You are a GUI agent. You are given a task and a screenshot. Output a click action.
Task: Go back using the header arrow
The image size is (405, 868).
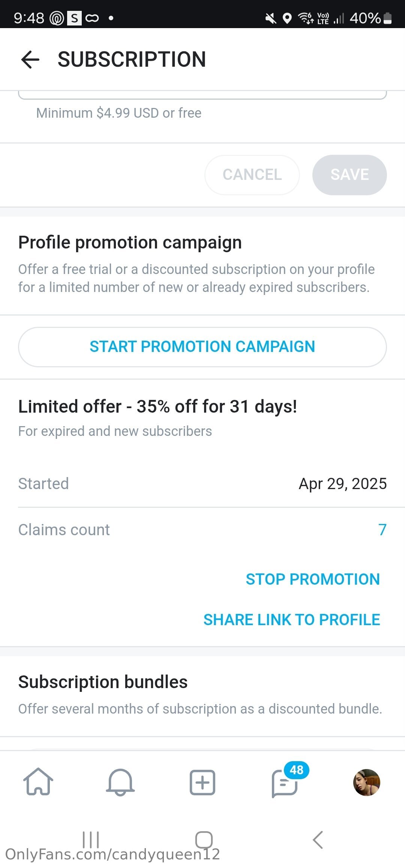pyautogui.click(x=30, y=59)
